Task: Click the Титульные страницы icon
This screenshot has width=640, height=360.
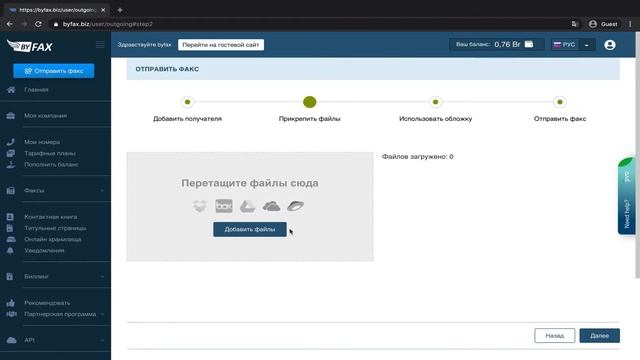Action: [10, 228]
